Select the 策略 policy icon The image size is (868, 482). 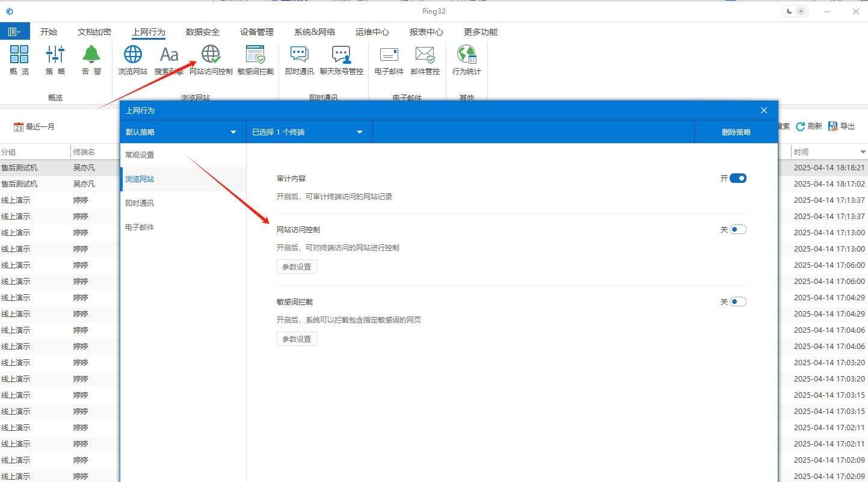point(55,58)
